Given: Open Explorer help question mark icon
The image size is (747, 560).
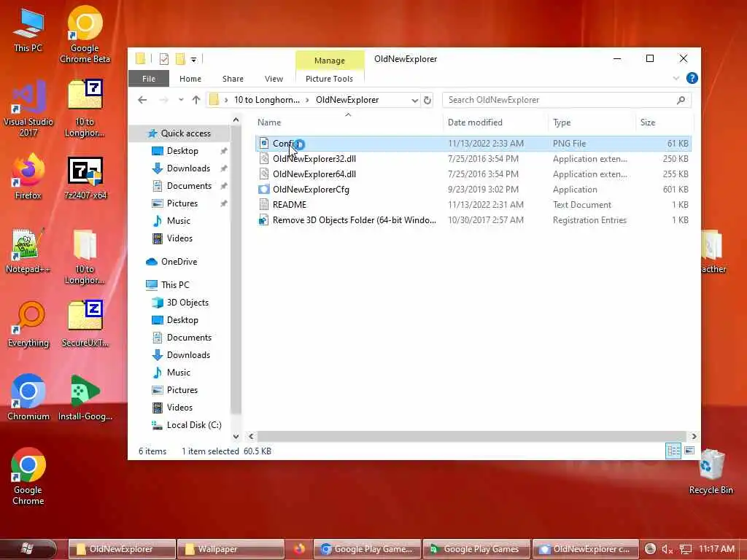Looking at the screenshot, I should pos(692,78).
